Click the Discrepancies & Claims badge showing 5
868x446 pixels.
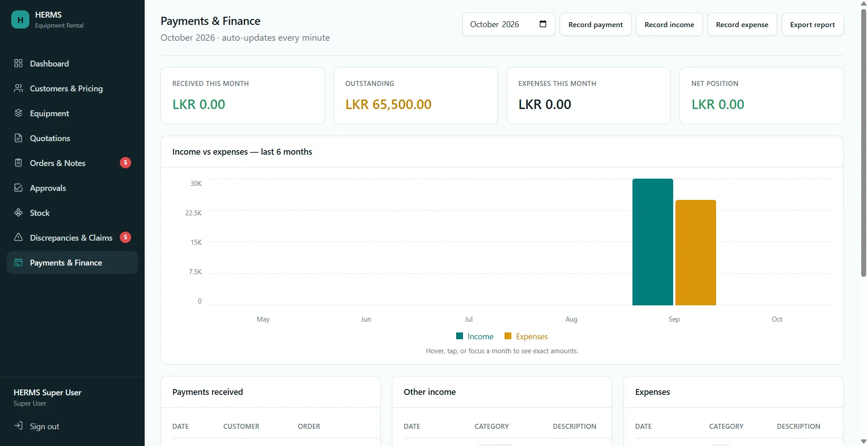coord(126,237)
